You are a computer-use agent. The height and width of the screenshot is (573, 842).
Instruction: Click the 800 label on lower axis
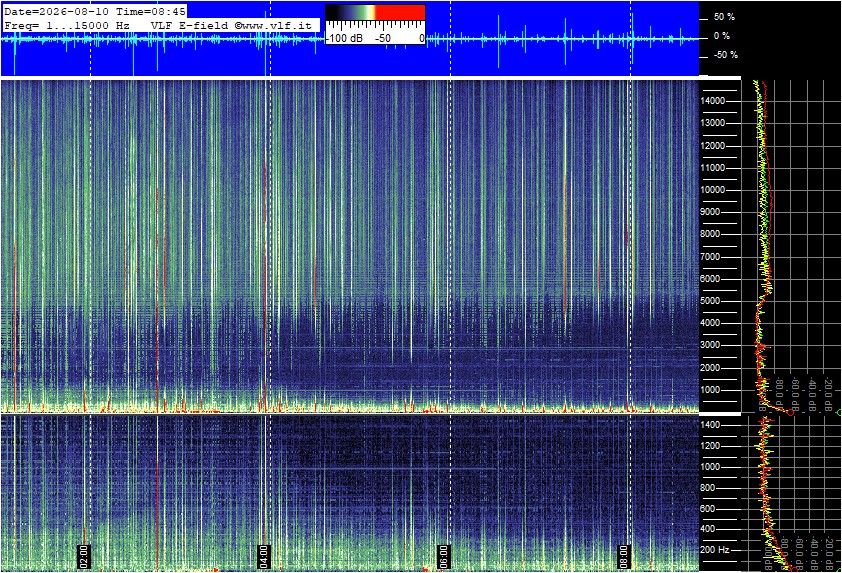pyautogui.click(x=708, y=488)
